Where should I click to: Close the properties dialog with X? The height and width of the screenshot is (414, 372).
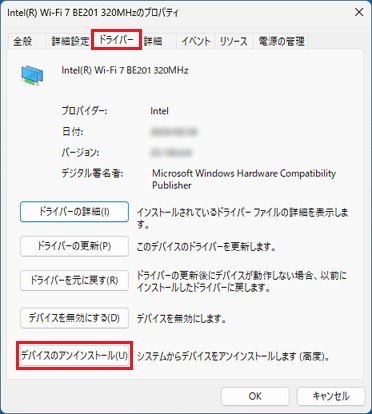click(x=359, y=12)
